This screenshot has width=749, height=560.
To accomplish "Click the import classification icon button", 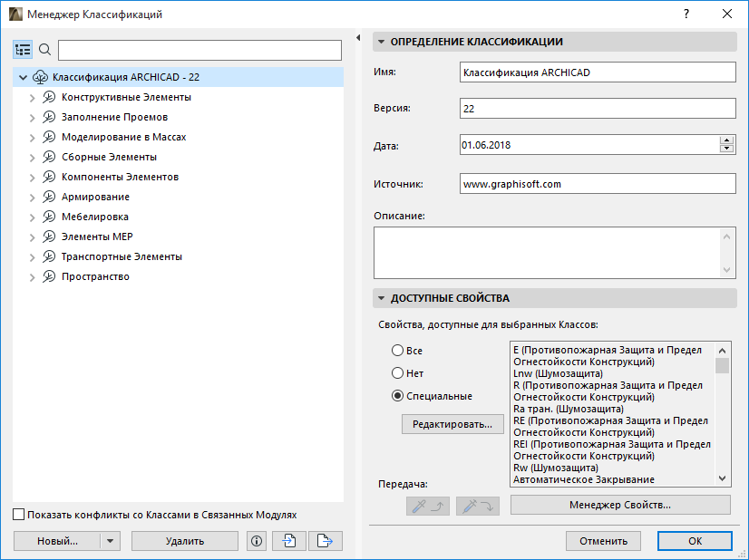I will point(289,541).
